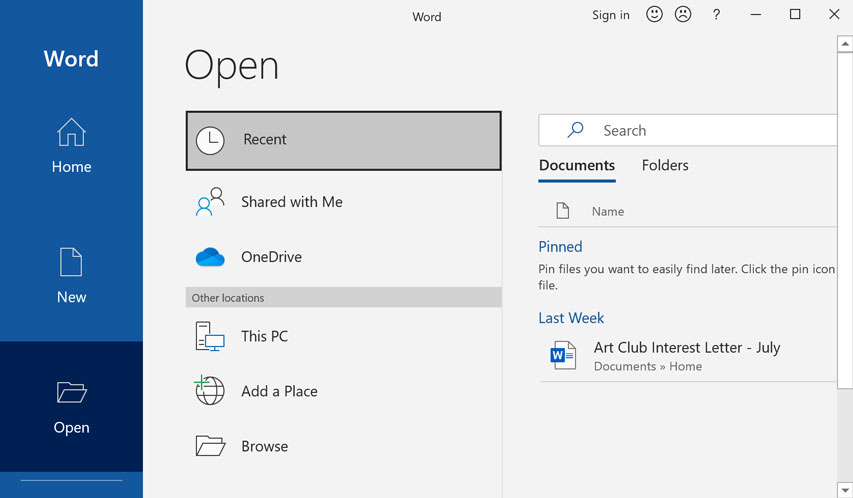The image size is (853, 498).
Task: Open Shared with Me location
Action: (x=291, y=202)
